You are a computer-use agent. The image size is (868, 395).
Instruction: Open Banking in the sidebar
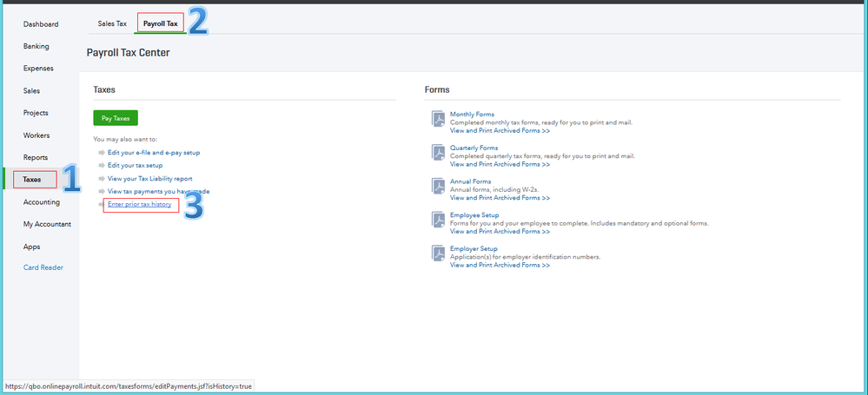coord(36,47)
